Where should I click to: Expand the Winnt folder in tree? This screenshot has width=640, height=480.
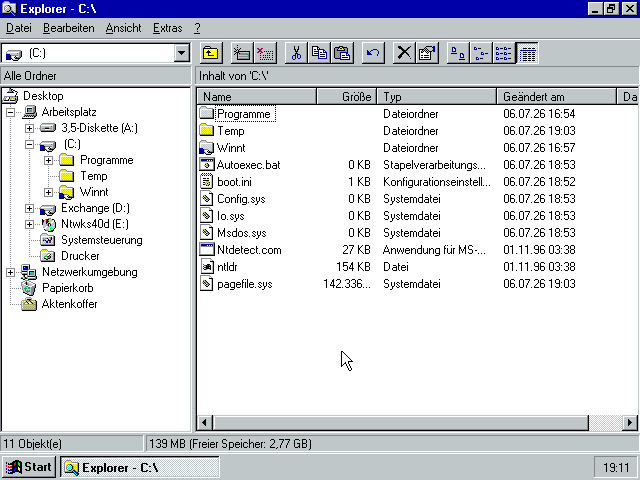[x=48, y=192]
